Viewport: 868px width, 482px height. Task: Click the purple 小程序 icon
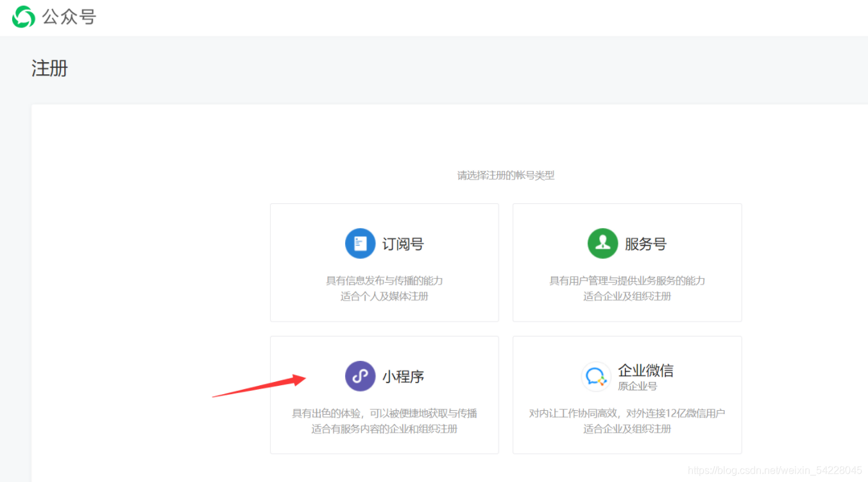(x=360, y=376)
